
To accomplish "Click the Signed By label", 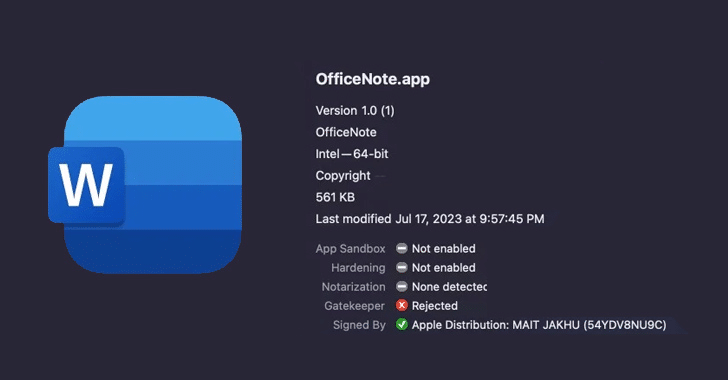I will (359, 325).
